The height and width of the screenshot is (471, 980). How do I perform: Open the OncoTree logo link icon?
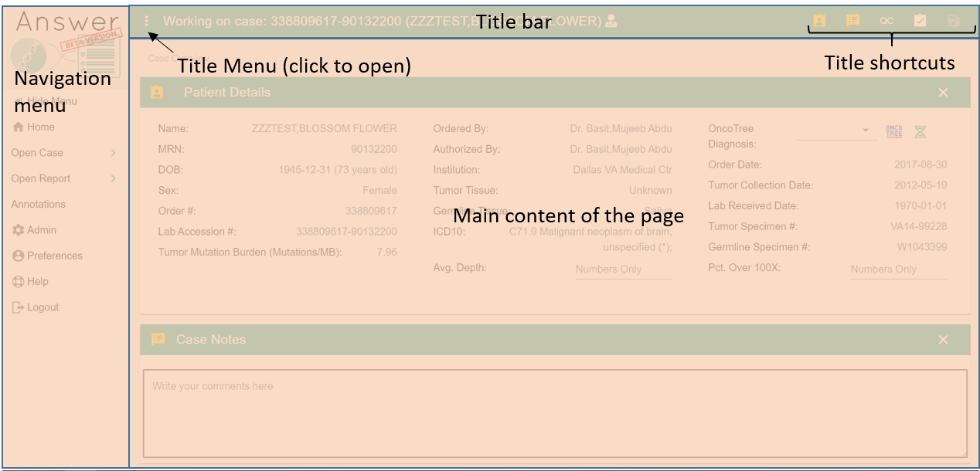893,131
